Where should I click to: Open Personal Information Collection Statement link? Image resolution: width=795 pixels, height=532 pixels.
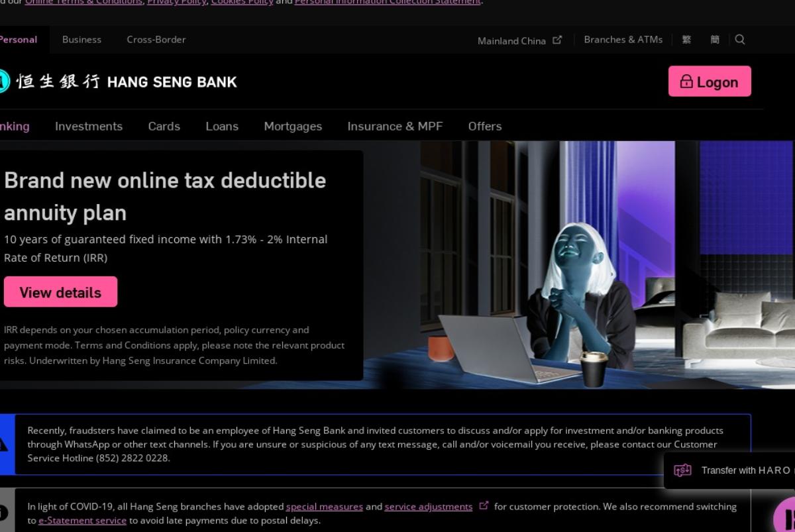(x=388, y=2)
